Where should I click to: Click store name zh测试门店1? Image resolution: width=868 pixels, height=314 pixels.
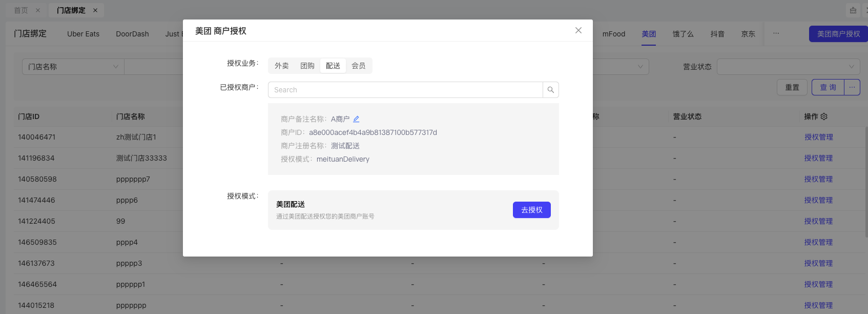tap(136, 137)
